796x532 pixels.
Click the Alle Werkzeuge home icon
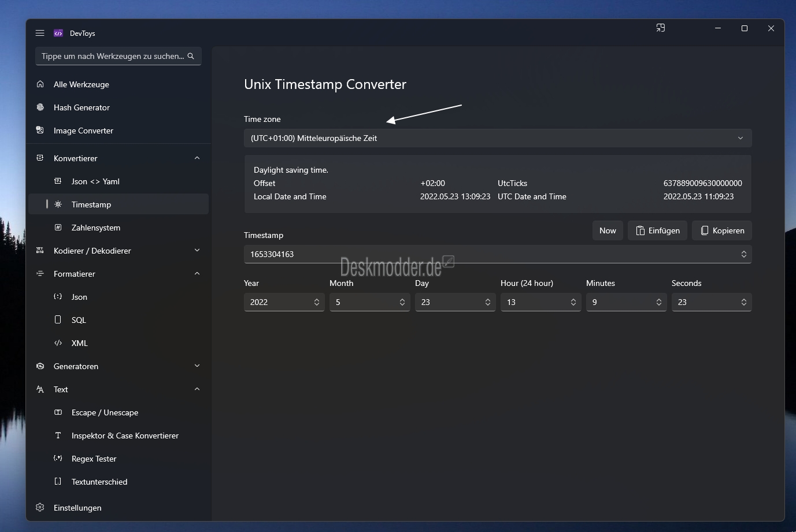(40, 84)
